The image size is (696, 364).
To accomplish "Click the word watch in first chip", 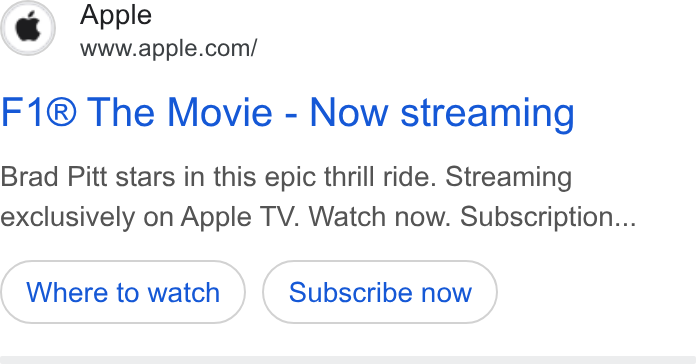I will (x=184, y=293).
